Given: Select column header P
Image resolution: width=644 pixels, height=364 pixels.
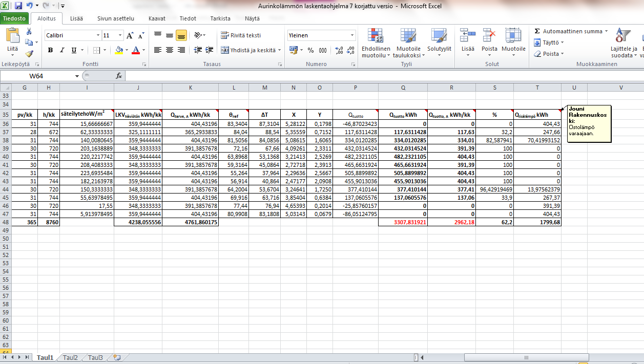Looking at the screenshot, I should point(356,88).
